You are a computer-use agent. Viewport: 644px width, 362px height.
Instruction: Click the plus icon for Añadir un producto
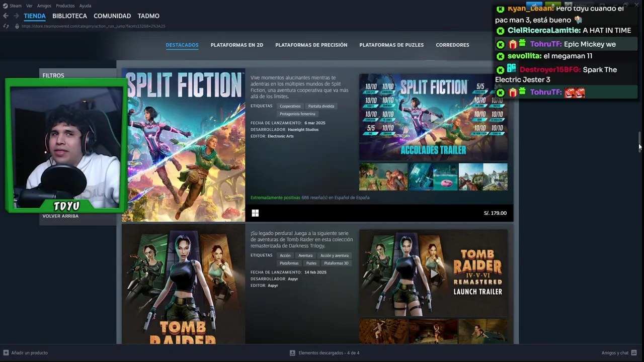tap(6, 353)
